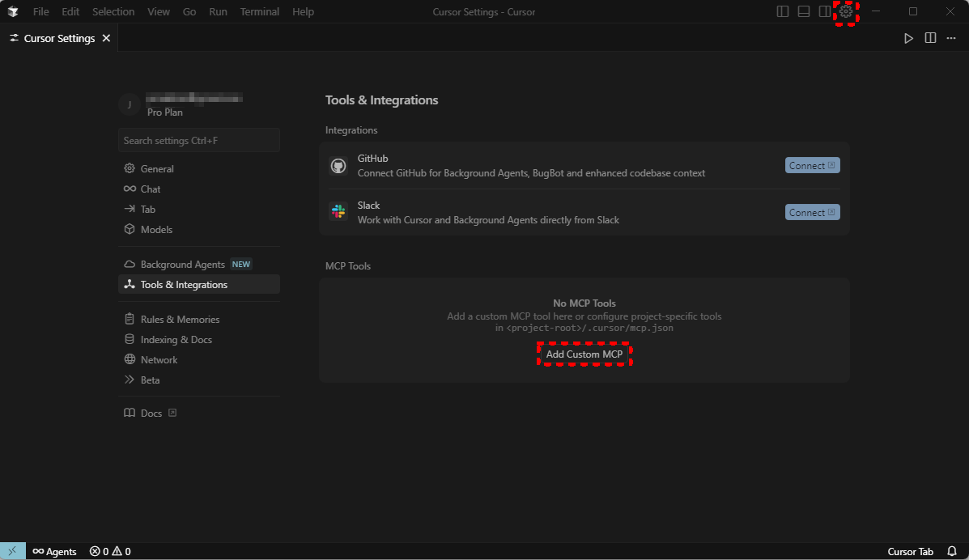Click the No MCP Tools heading
Viewport: 969px width, 560px height.
pos(584,303)
